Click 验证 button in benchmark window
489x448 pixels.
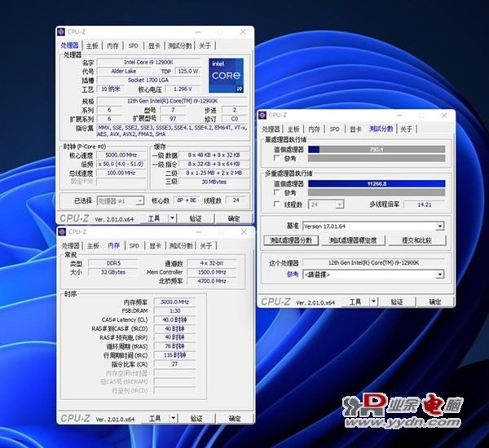(397, 301)
